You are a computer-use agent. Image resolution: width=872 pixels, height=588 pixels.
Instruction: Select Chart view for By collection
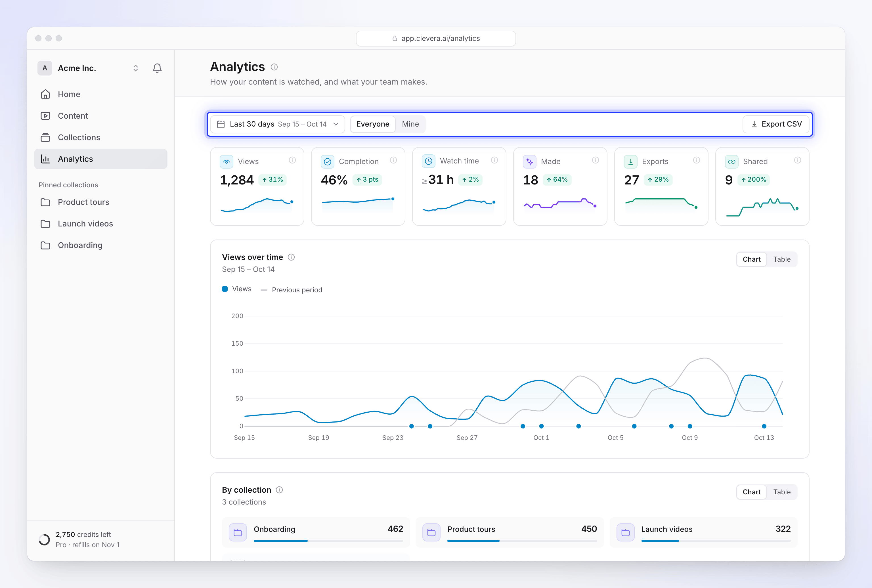(x=752, y=492)
